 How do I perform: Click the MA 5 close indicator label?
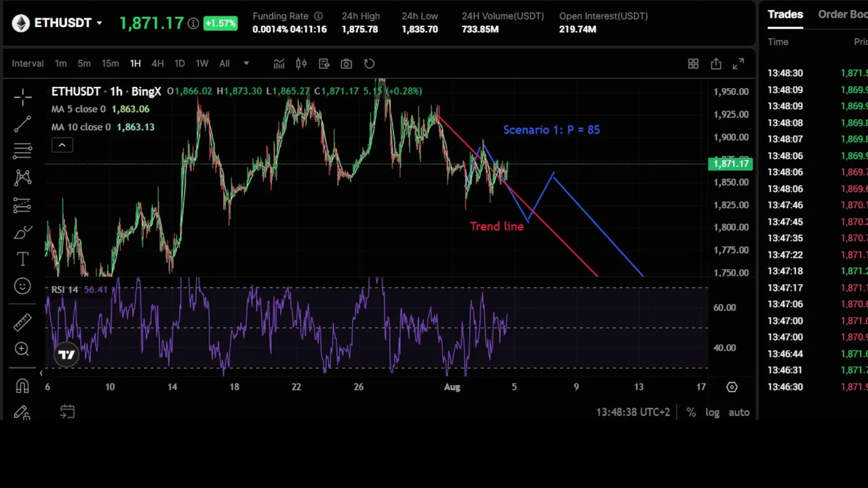(x=79, y=109)
